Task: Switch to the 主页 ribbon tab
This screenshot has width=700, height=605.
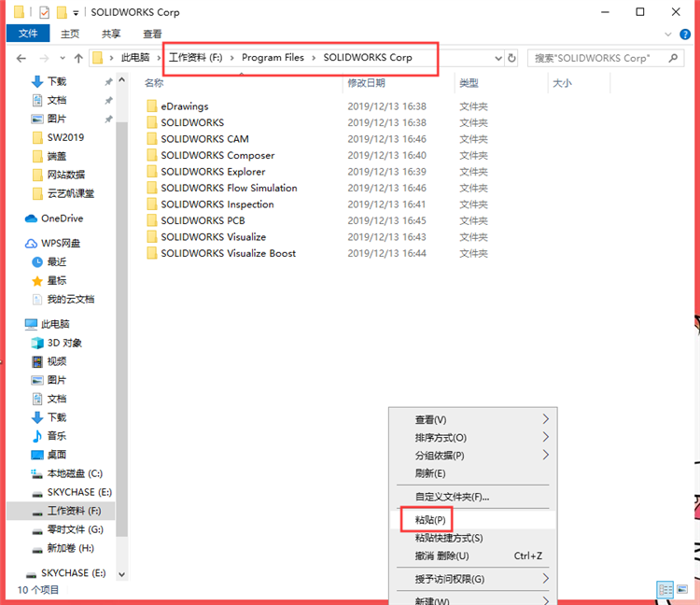Action: coord(70,34)
